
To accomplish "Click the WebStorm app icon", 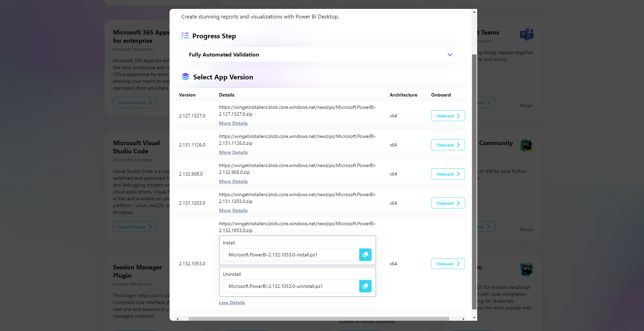I will [x=526, y=269].
